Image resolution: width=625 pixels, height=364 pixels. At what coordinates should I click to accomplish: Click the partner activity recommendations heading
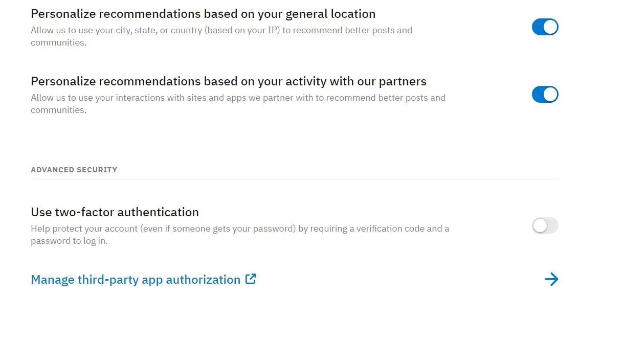click(x=229, y=81)
